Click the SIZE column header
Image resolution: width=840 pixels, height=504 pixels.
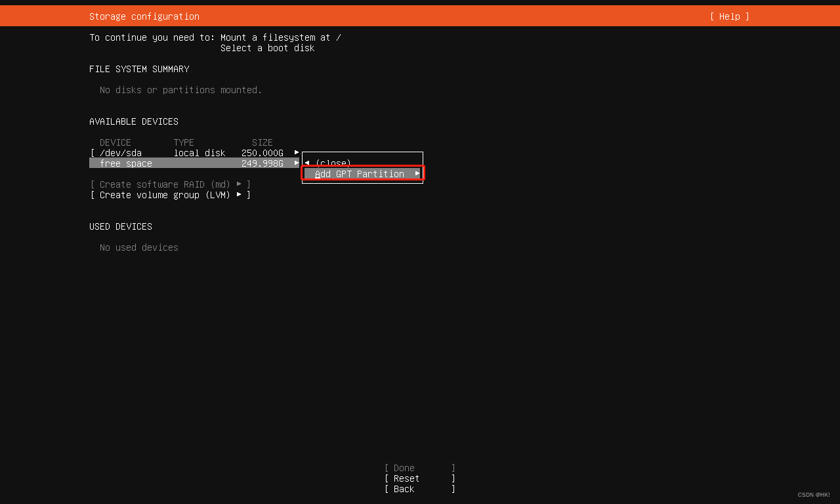pyautogui.click(x=262, y=142)
